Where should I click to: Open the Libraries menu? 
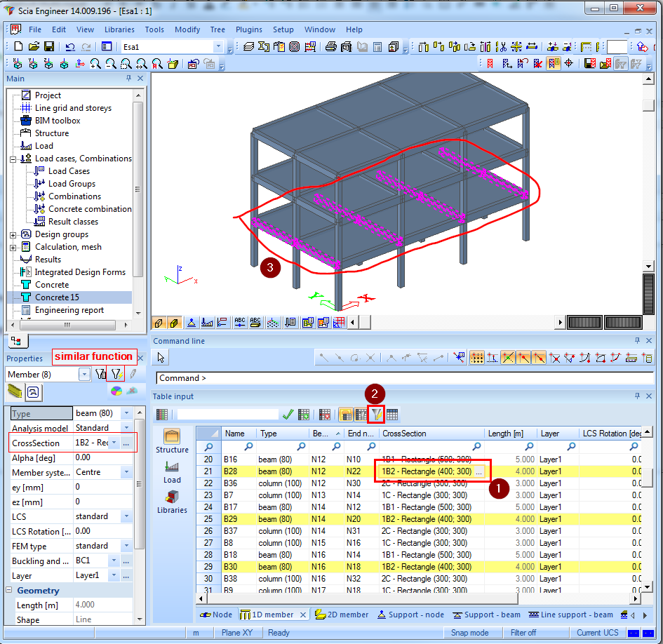pos(119,29)
